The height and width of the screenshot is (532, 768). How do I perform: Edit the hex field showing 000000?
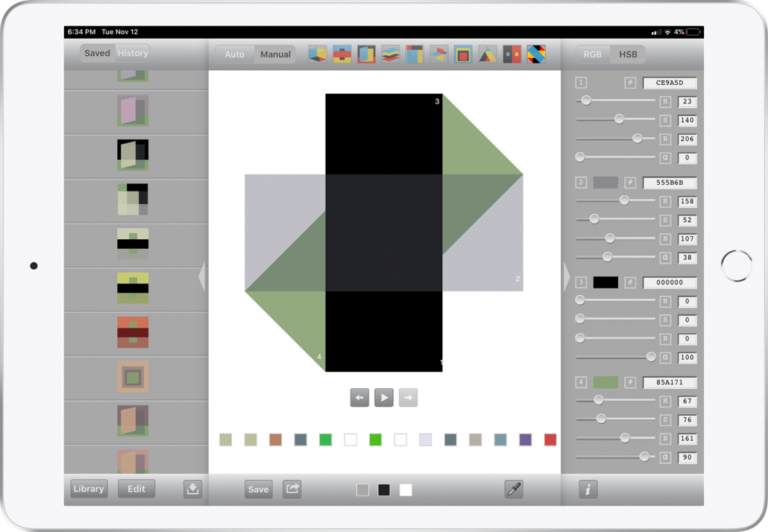point(670,282)
